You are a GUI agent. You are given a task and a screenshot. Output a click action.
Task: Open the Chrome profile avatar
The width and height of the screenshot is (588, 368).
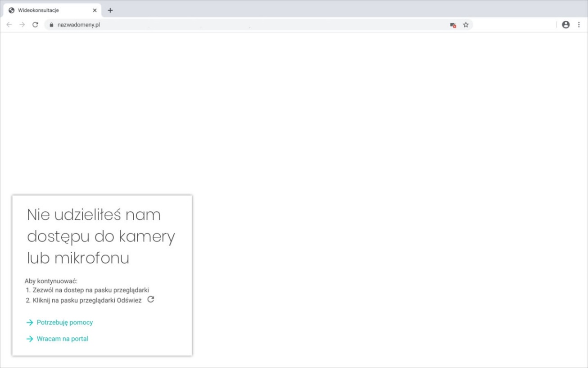[x=566, y=25]
